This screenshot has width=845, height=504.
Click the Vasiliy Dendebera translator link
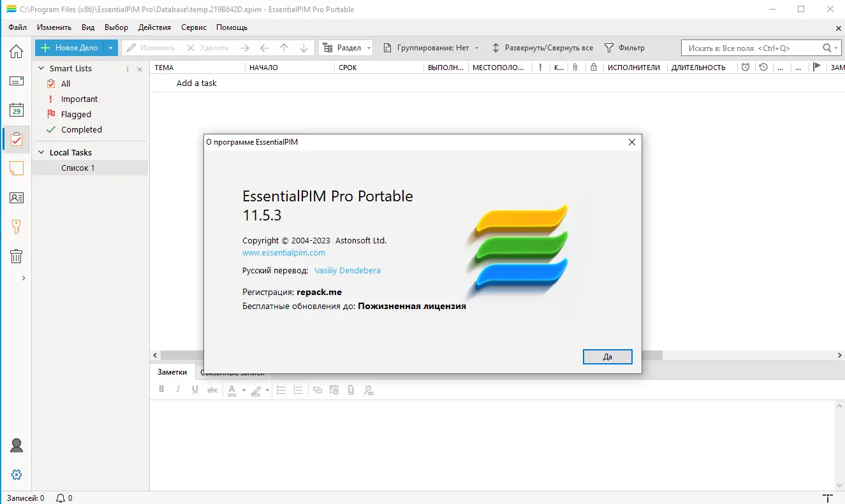348,270
